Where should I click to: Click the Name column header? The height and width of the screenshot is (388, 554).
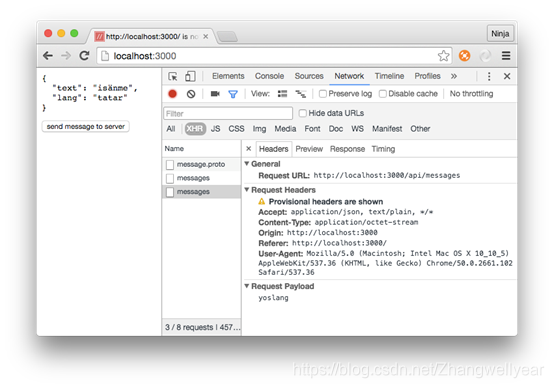click(202, 149)
